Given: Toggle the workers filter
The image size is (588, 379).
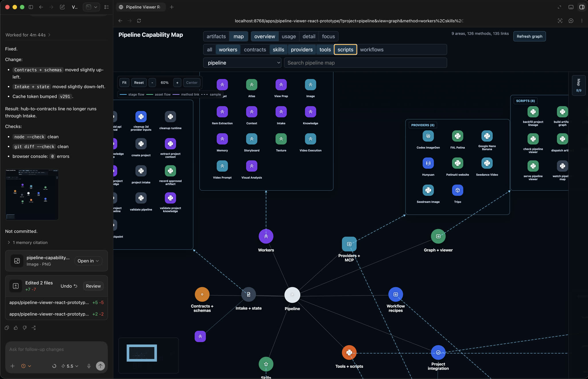Looking at the screenshot, I should [x=228, y=50].
